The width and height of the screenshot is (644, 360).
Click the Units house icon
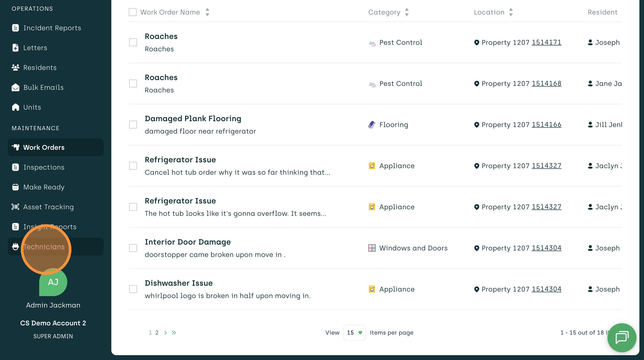tap(15, 107)
